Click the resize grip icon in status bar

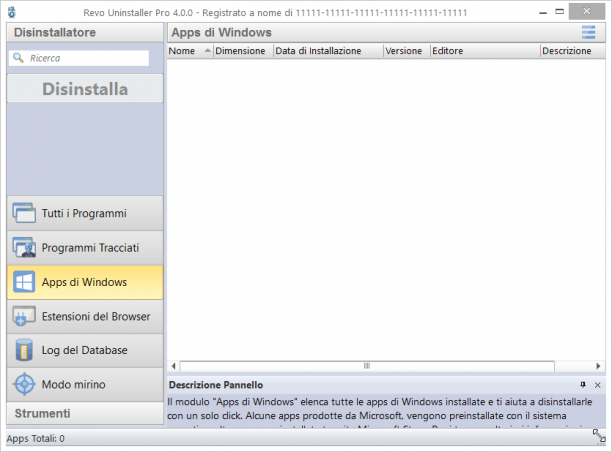[599, 436]
